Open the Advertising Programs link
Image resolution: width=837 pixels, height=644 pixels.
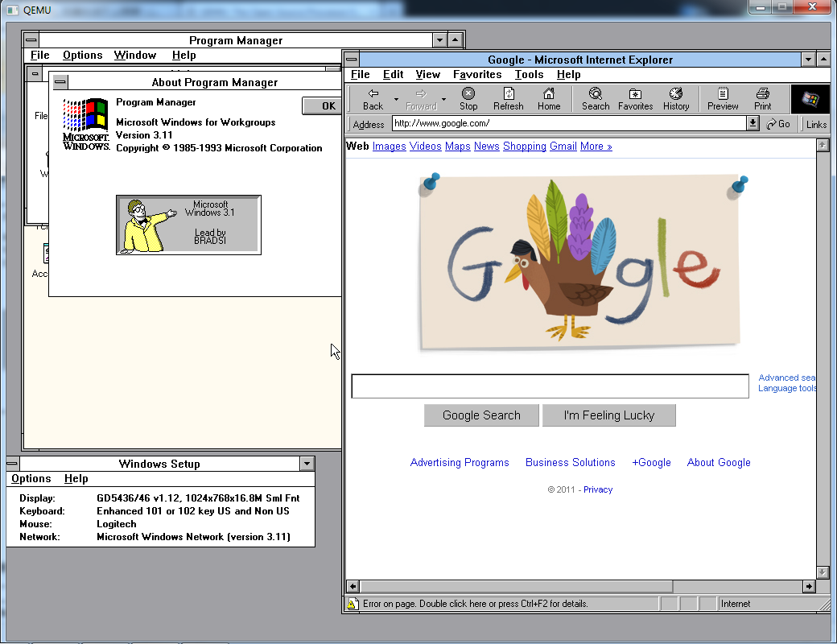[460, 462]
